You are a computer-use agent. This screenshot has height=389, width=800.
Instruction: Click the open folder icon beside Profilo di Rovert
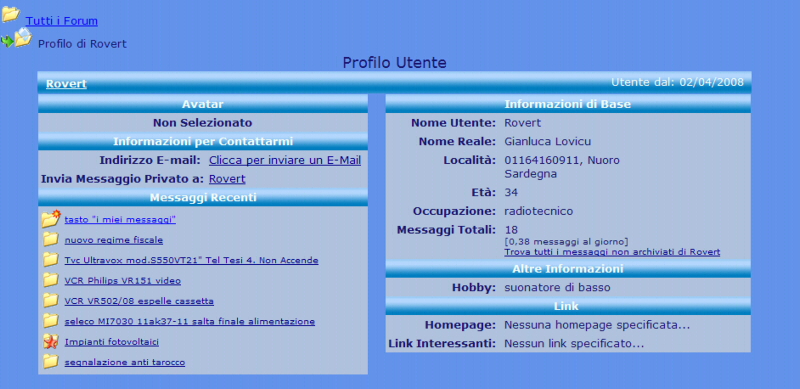pos(23,38)
